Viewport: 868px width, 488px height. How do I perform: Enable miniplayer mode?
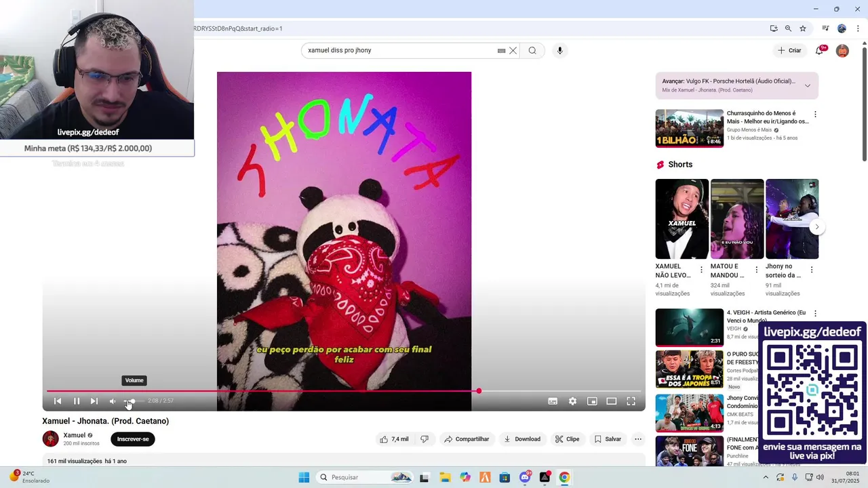pyautogui.click(x=592, y=401)
